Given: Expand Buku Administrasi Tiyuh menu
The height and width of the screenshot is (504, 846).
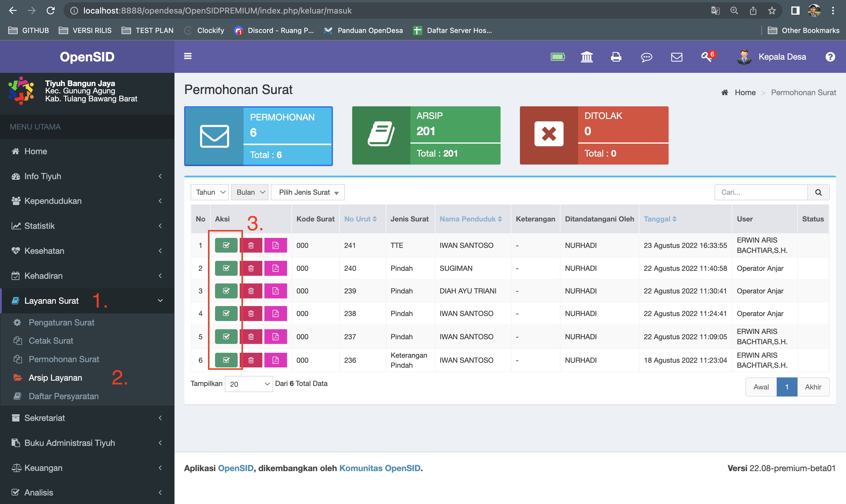Looking at the screenshot, I should tap(87, 443).
